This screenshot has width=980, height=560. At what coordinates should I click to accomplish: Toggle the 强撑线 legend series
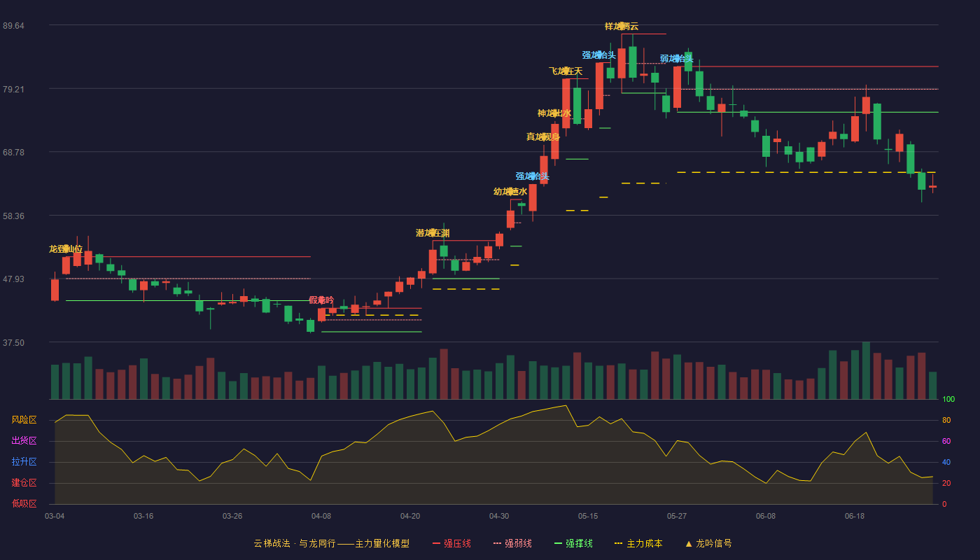click(573, 543)
